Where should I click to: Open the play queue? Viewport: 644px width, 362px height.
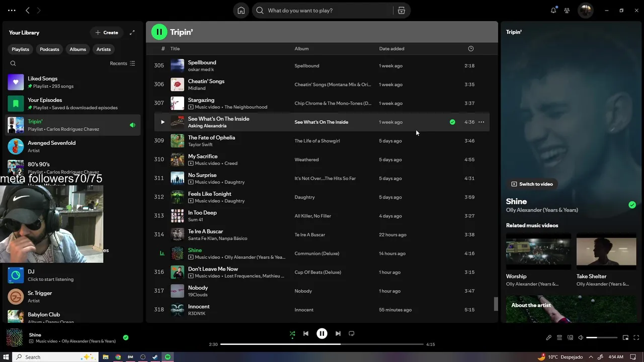559,338
